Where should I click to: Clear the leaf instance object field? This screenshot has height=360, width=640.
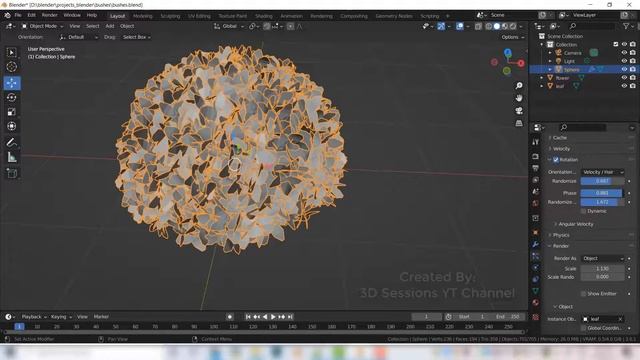620,319
